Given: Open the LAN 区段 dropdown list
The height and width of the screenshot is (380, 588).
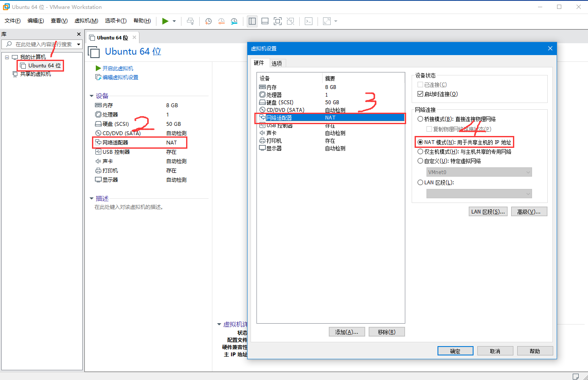Looking at the screenshot, I should pos(479,194).
